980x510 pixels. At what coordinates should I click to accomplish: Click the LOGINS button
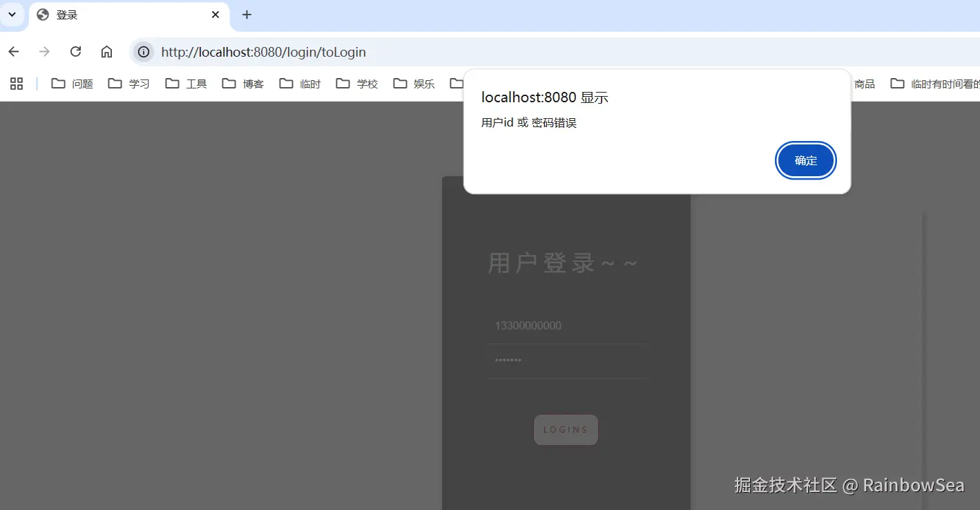[x=566, y=430]
